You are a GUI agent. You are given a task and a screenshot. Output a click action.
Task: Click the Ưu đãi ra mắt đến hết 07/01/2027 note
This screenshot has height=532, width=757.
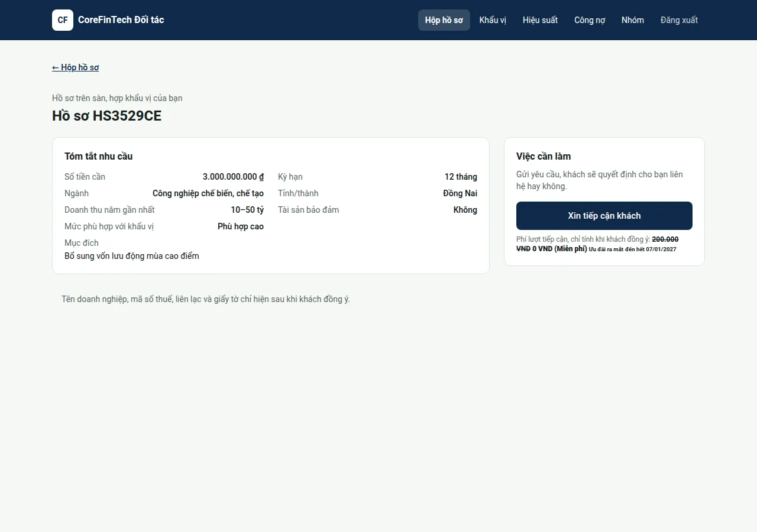tap(633, 249)
